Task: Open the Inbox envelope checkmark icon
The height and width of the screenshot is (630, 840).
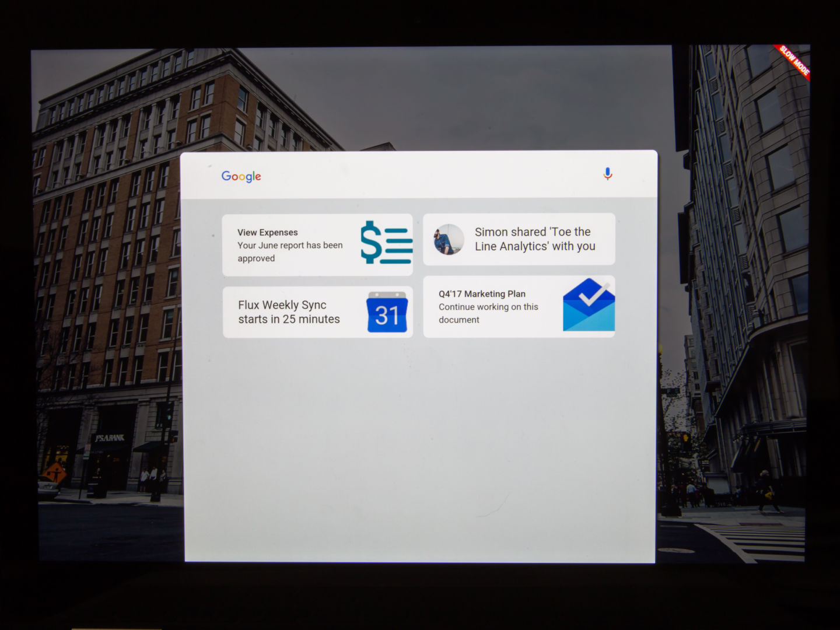Action: tap(589, 305)
